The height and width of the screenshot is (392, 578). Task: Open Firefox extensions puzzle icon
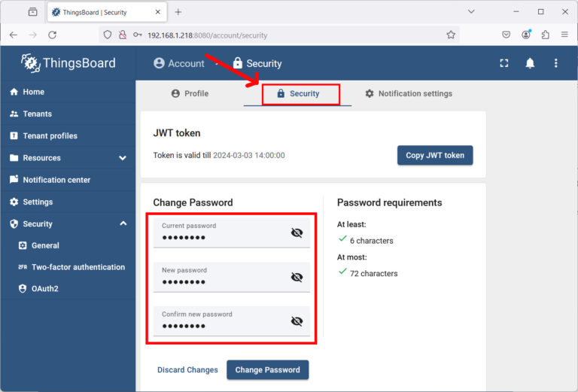545,35
